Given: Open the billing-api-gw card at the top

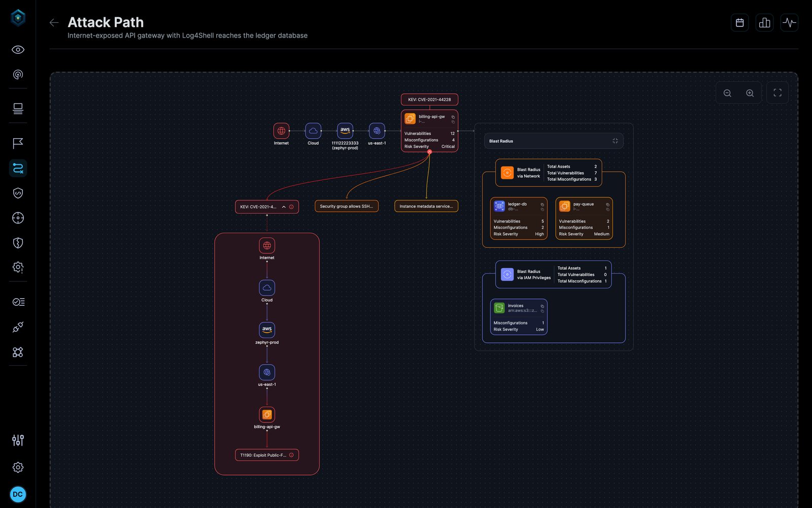Looking at the screenshot, I should click(429, 131).
